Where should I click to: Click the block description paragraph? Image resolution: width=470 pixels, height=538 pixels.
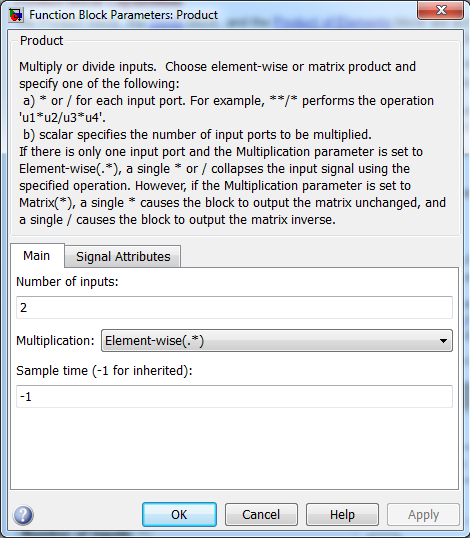tap(232, 143)
